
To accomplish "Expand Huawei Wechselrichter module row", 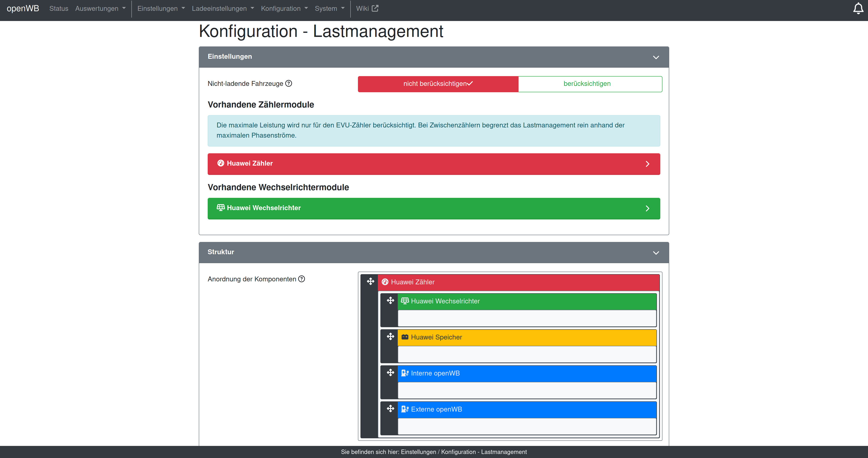I will pyautogui.click(x=434, y=208).
